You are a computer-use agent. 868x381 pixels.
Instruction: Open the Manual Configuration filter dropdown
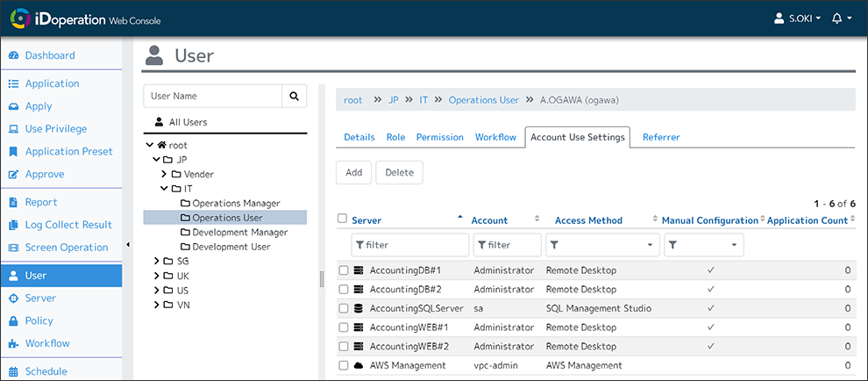tap(703, 245)
